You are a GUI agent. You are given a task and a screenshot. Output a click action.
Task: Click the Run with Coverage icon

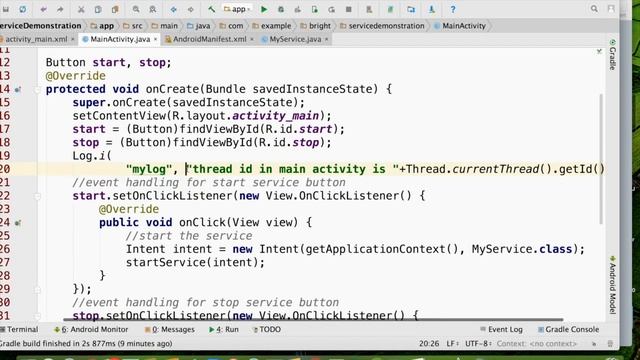[x=298, y=9]
